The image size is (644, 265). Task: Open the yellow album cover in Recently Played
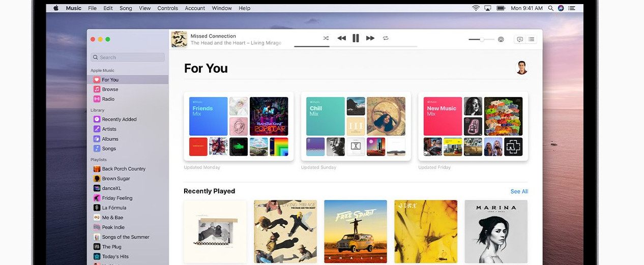coord(426,231)
